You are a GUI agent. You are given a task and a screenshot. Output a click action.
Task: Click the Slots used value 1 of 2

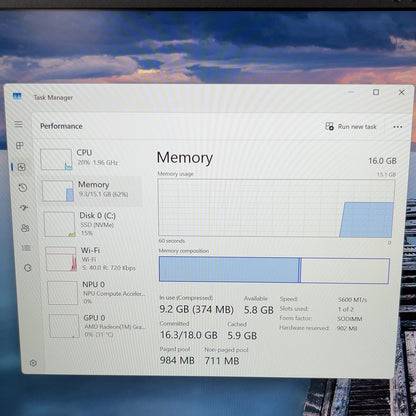(x=346, y=309)
